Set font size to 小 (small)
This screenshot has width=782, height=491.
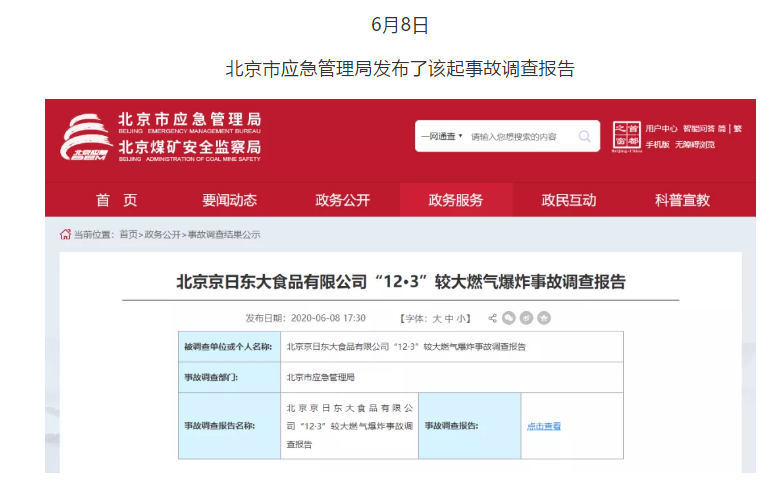click(462, 318)
